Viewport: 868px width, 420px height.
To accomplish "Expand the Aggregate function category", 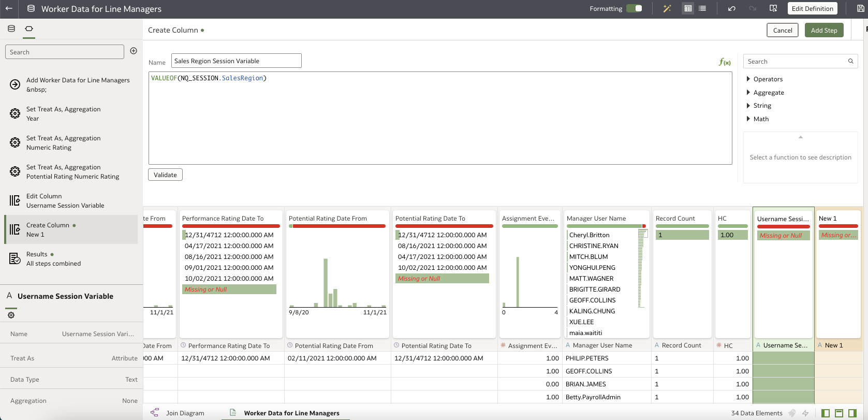I will (768, 93).
